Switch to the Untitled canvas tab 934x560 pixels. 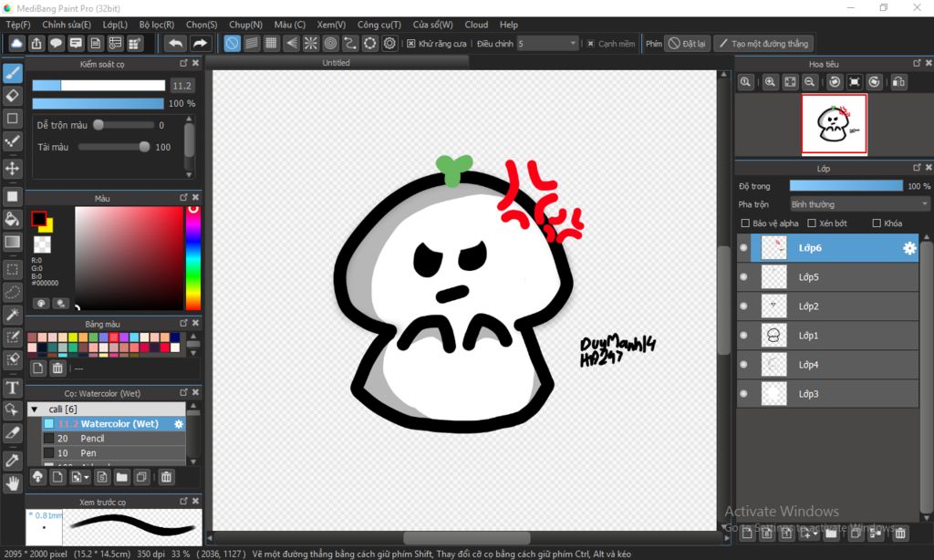(x=336, y=63)
